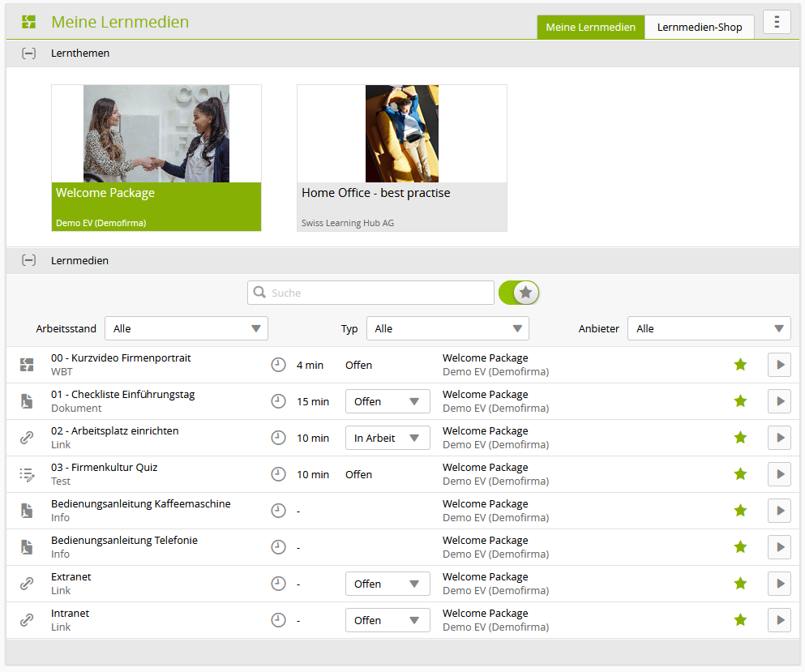The height and width of the screenshot is (672, 805).
Task: Toggle favorite star on Intranet row
Action: point(739,620)
